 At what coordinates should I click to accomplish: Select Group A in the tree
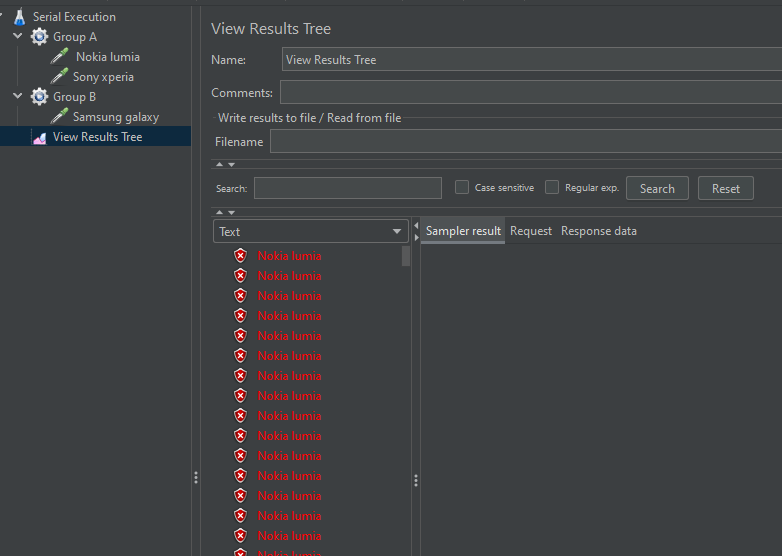[x=75, y=37]
